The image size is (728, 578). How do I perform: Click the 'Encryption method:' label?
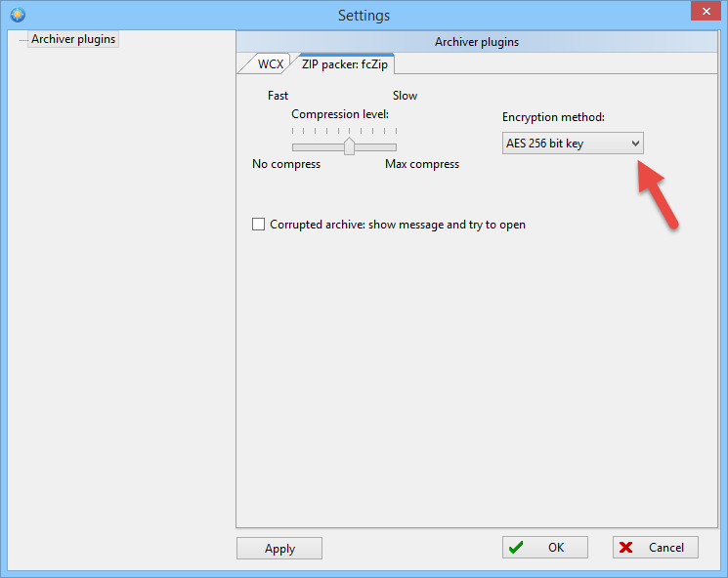point(553,117)
